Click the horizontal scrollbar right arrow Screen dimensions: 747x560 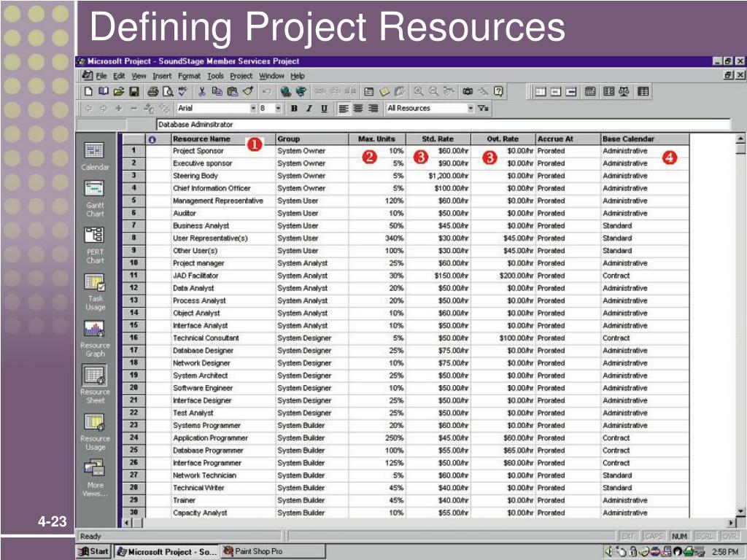click(x=732, y=523)
